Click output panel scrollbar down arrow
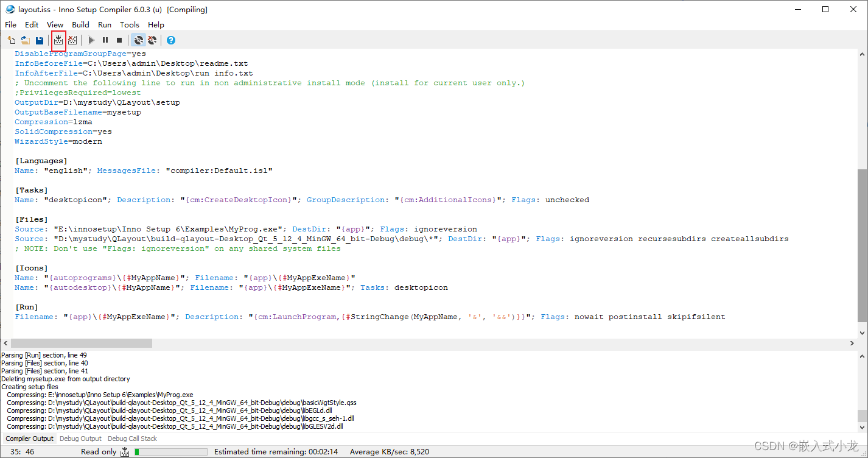This screenshot has width=868, height=458. pyautogui.click(x=862, y=427)
